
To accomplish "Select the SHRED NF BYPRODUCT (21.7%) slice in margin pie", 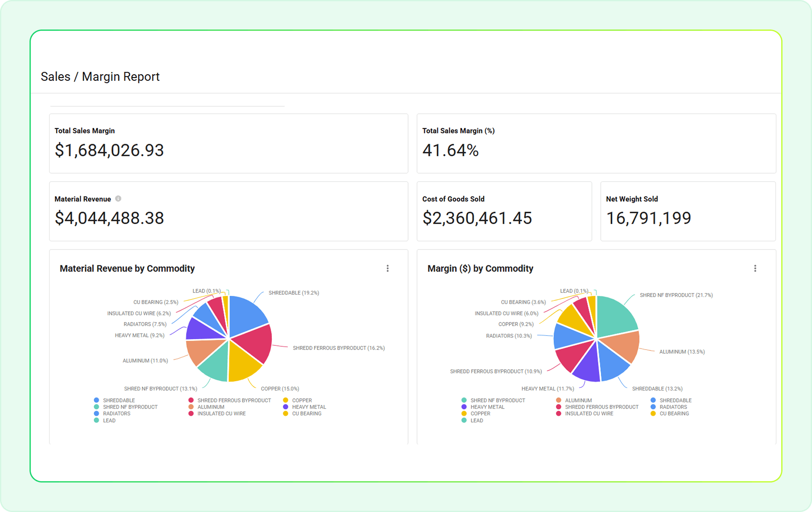I will [615, 315].
